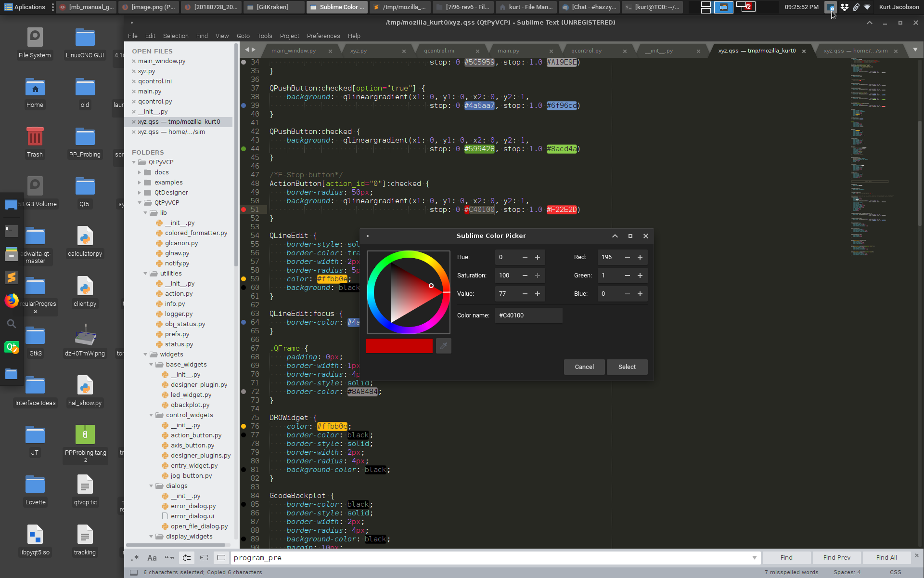Collapse the utilities folder

145,274
